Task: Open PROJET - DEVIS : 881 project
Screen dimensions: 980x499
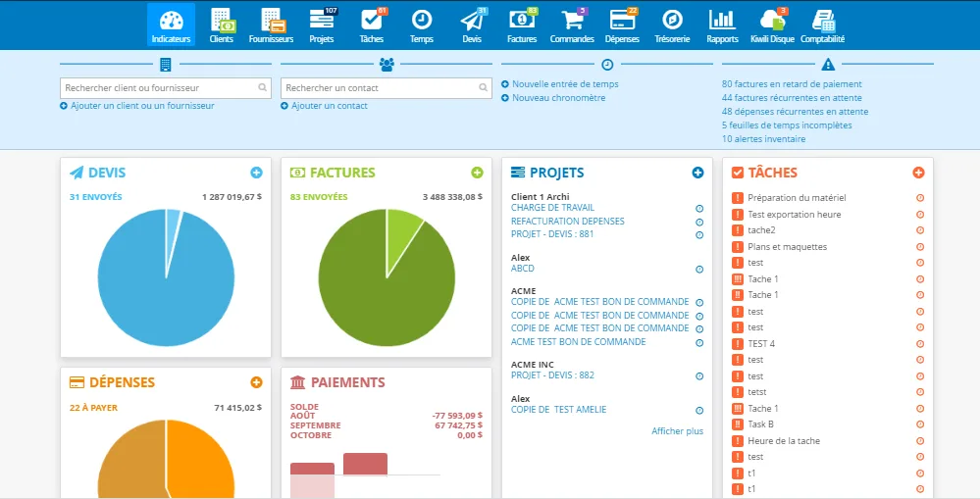Action: [x=552, y=234]
